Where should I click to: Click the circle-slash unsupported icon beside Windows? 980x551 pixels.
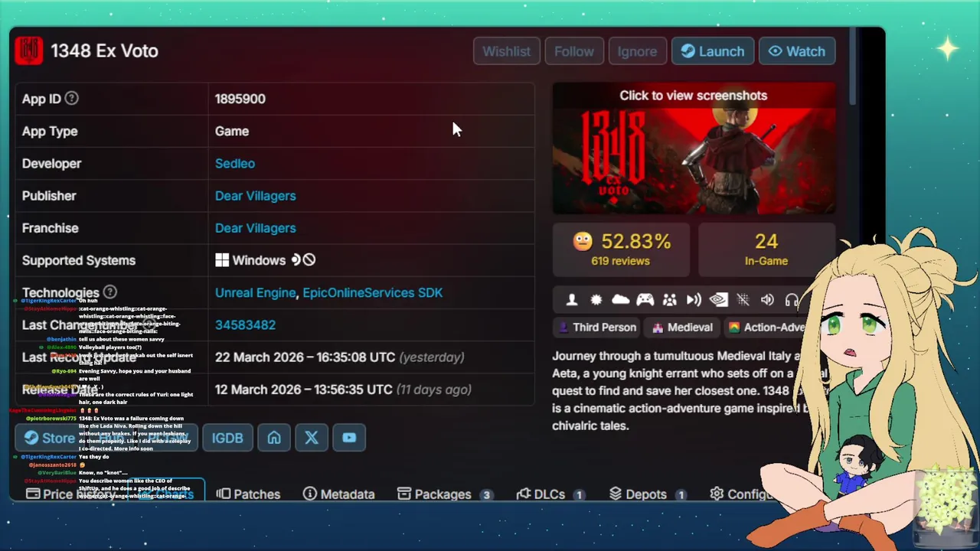(309, 260)
